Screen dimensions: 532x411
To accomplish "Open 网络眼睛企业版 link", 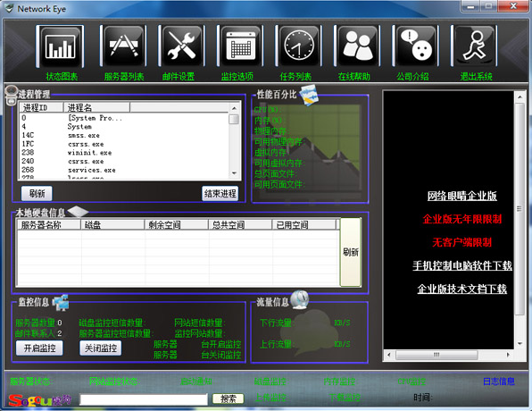I will coord(461,196).
